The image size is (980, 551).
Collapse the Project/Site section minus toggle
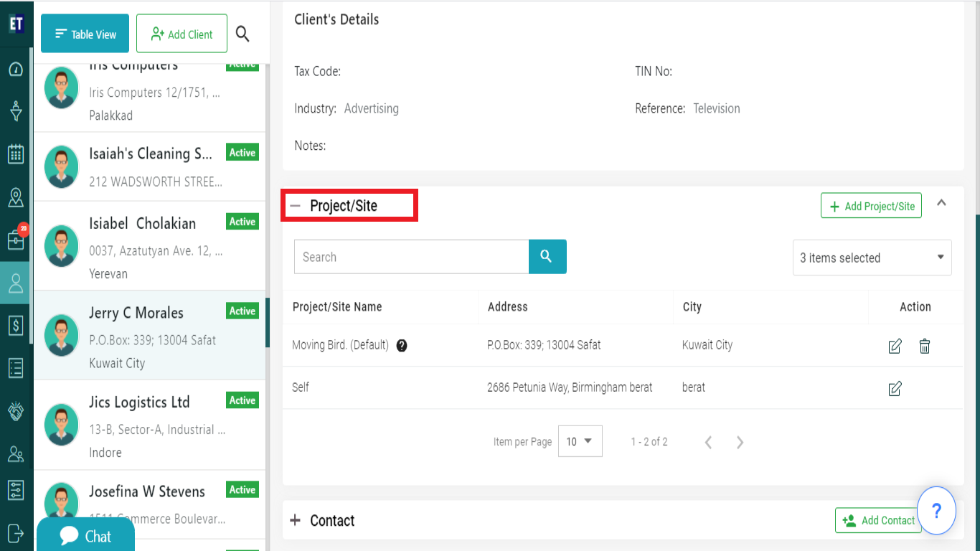coord(295,206)
